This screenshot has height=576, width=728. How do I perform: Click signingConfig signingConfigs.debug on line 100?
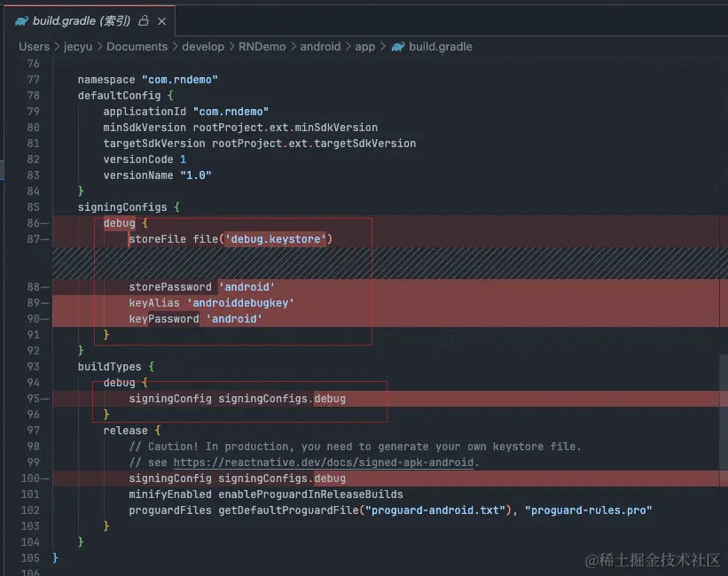(238, 478)
